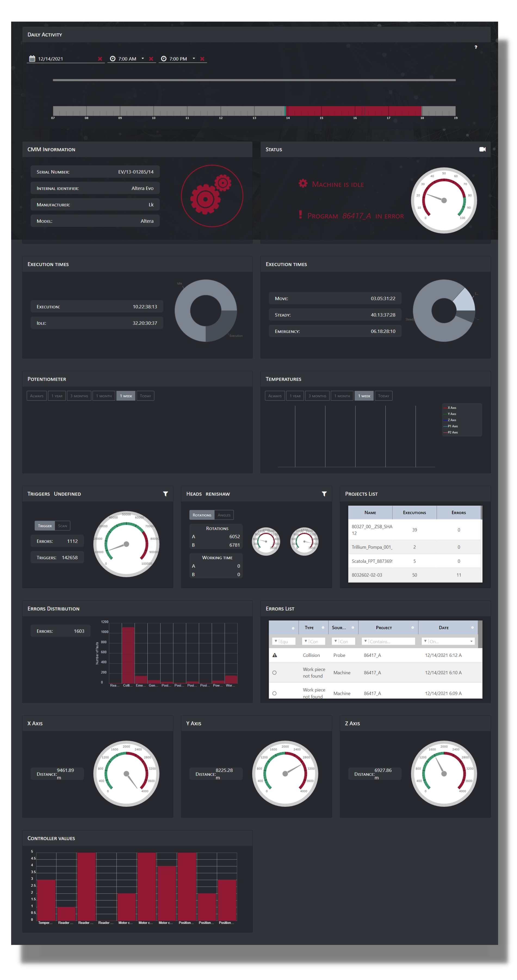This screenshot has height=980, width=517.
Task: Switch Heads panel to Angles view
Action: pos(224,515)
